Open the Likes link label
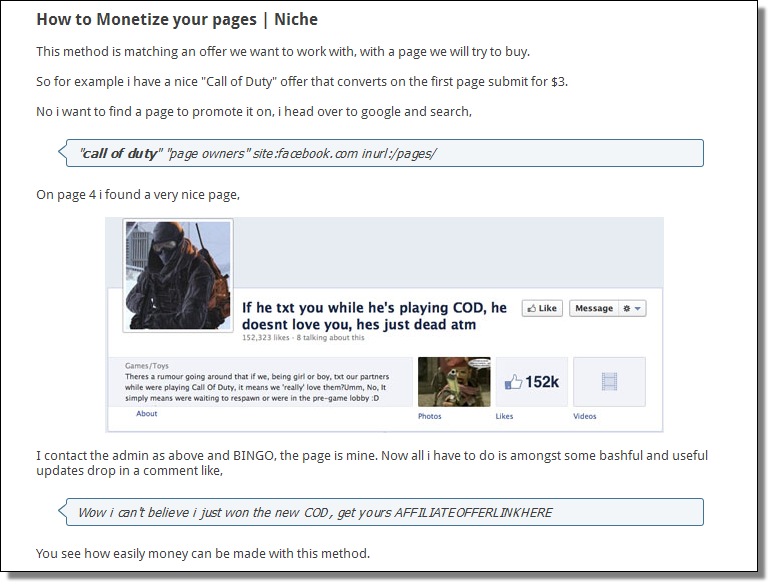Screen dimensions: 768x582 coord(504,416)
